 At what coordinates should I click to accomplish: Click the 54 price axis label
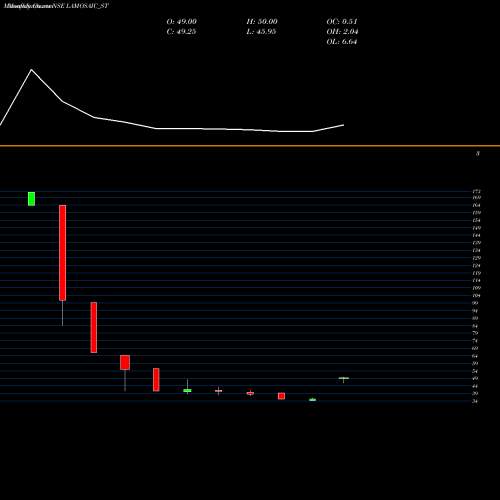(475, 371)
